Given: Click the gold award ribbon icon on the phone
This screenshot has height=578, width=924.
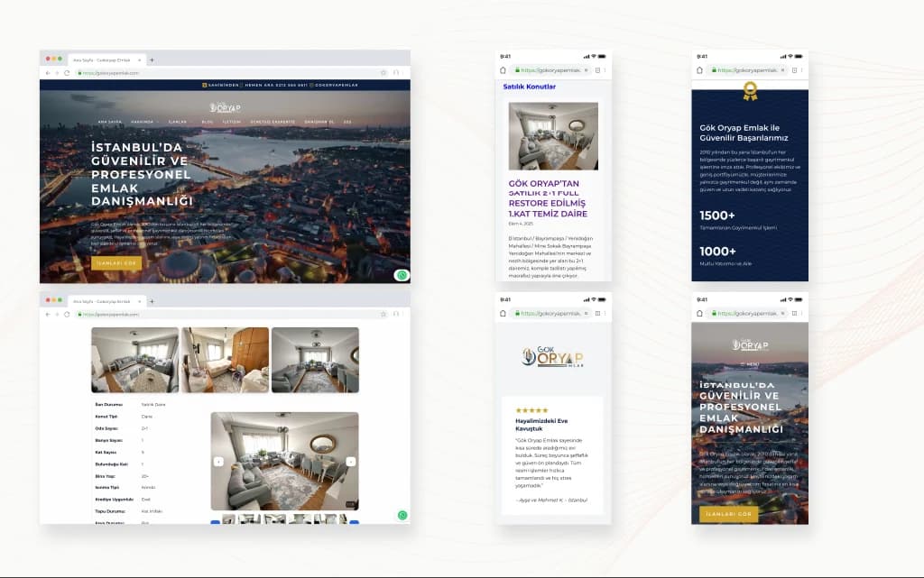Looking at the screenshot, I should [750, 91].
